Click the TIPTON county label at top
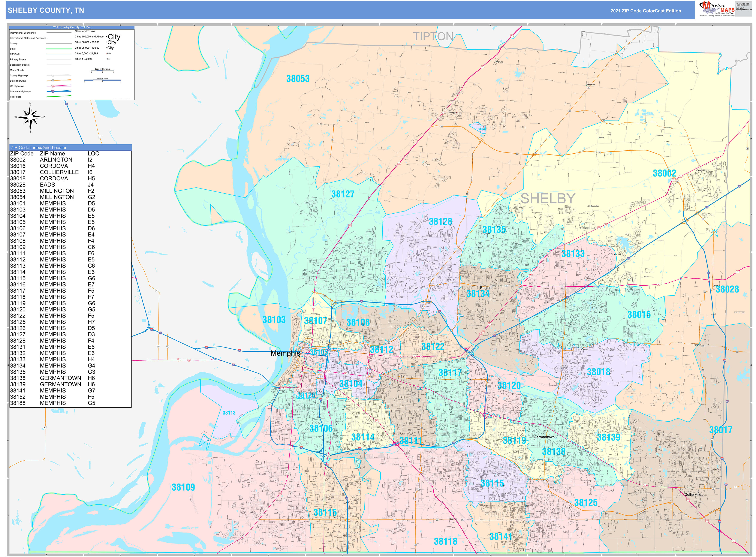The image size is (756, 557). (433, 36)
